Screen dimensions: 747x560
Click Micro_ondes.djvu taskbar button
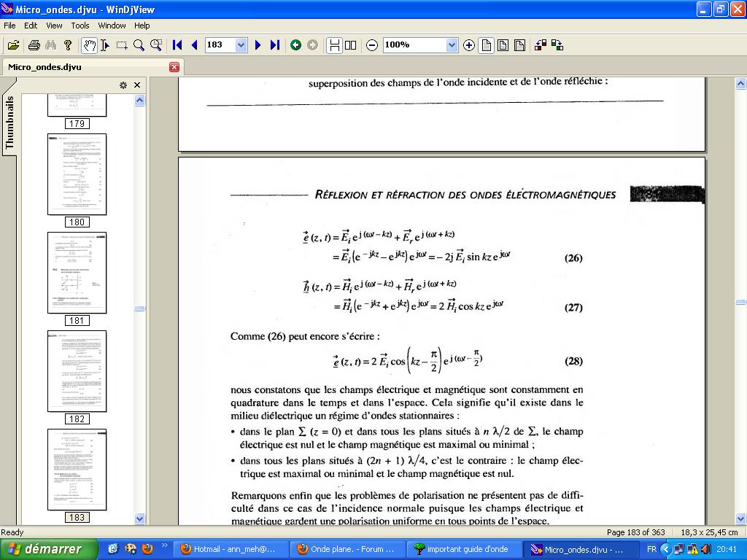click(x=581, y=549)
